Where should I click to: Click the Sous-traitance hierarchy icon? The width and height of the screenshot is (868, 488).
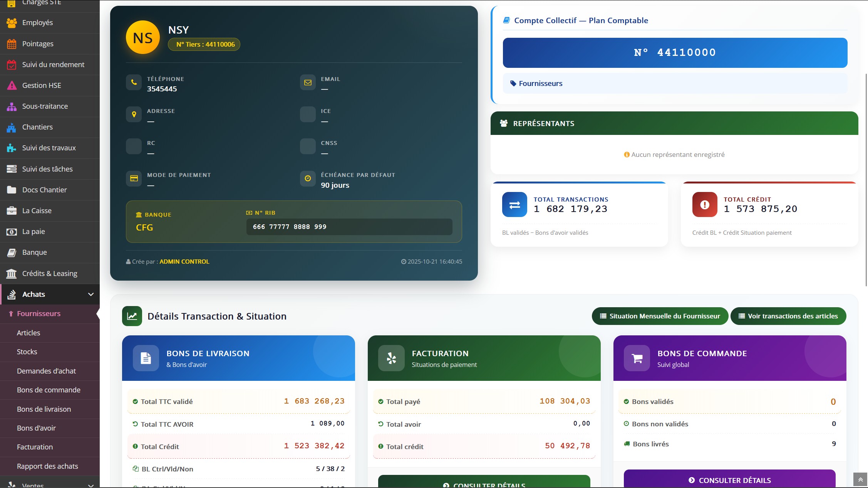12,106
